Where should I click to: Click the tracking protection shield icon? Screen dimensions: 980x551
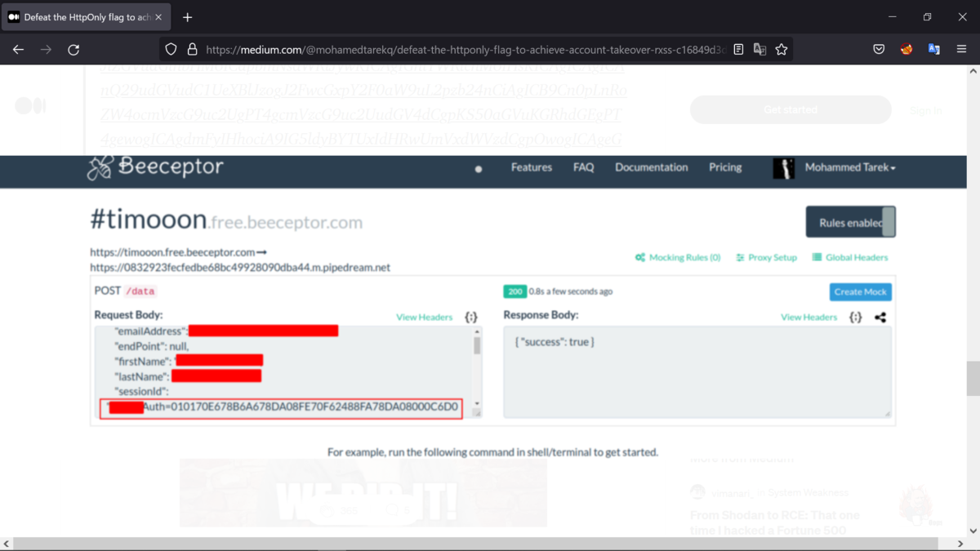click(x=171, y=50)
